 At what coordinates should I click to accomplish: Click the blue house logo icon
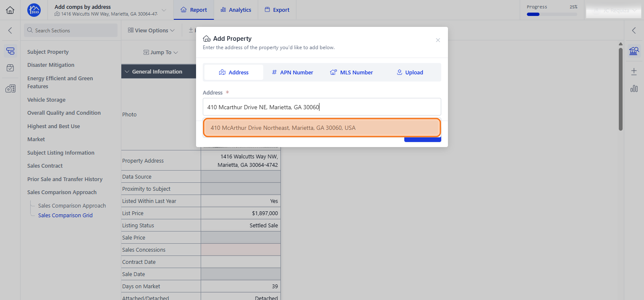[34, 10]
